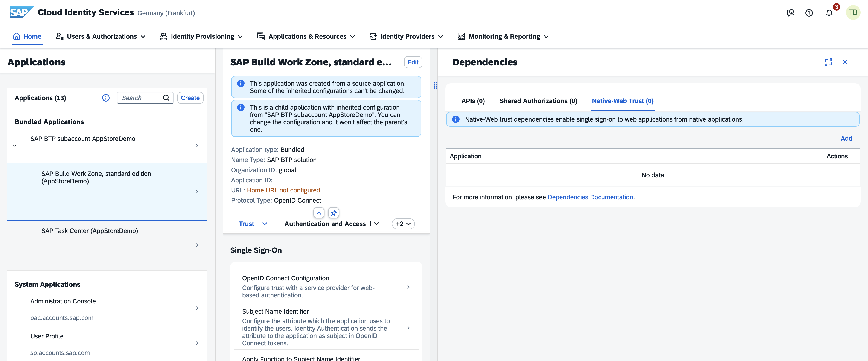Select the Administration Console application
868x361 pixels.
[107, 308]
